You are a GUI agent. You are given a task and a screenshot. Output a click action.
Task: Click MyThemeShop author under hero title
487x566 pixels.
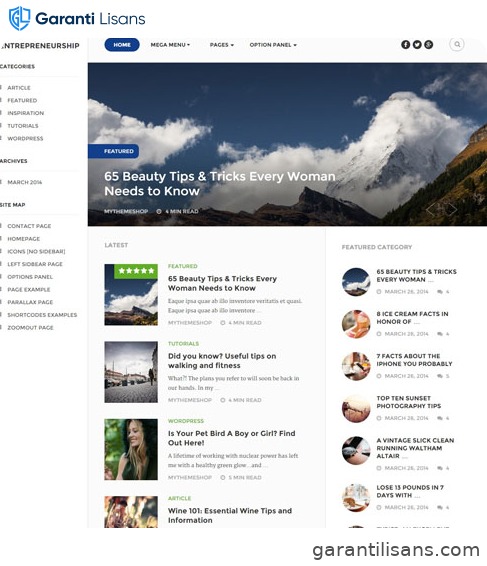(x=126, y=211)
